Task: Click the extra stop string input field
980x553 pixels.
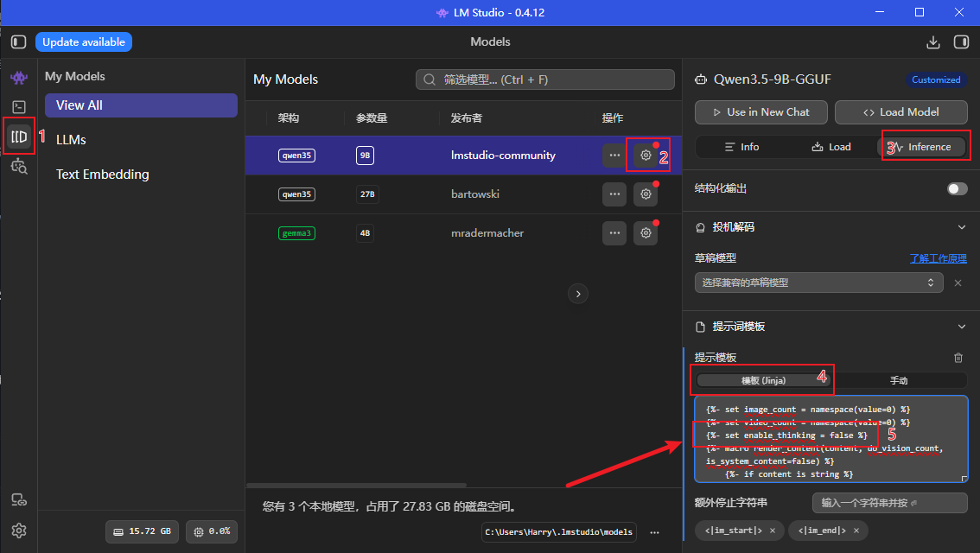Action: point(890,503)
